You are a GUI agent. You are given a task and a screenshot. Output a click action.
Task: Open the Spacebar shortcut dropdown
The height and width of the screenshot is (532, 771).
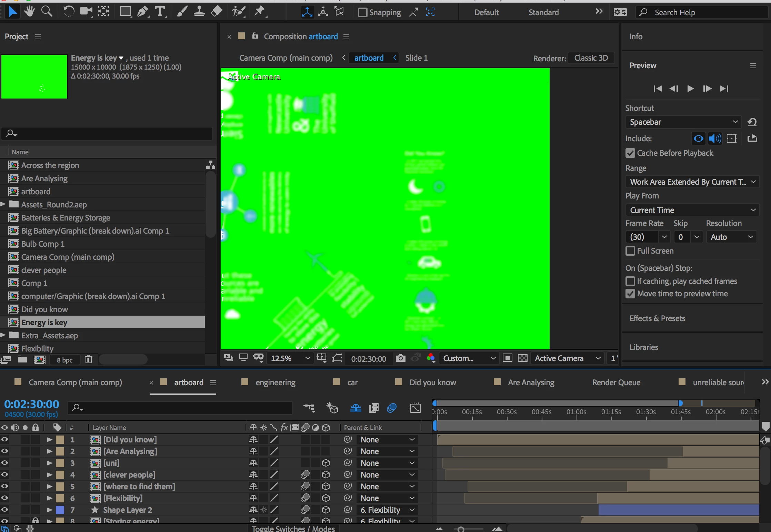(683, 122)
